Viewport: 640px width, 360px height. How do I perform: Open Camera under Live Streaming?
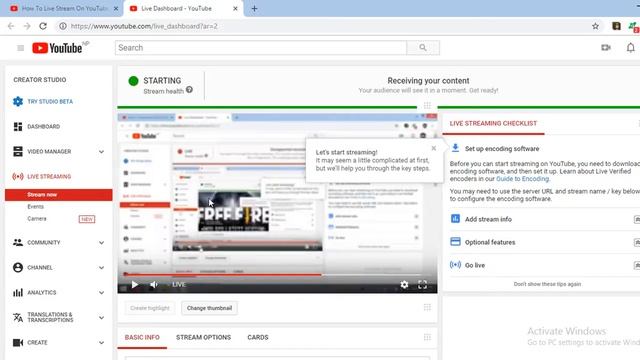point(37,219)
